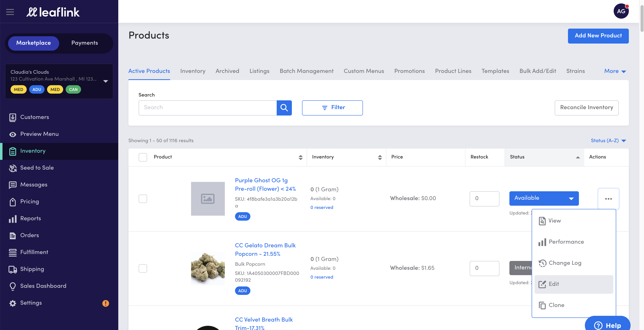
Task: Open the hamburger menu icon
Action: pos(10,12)
